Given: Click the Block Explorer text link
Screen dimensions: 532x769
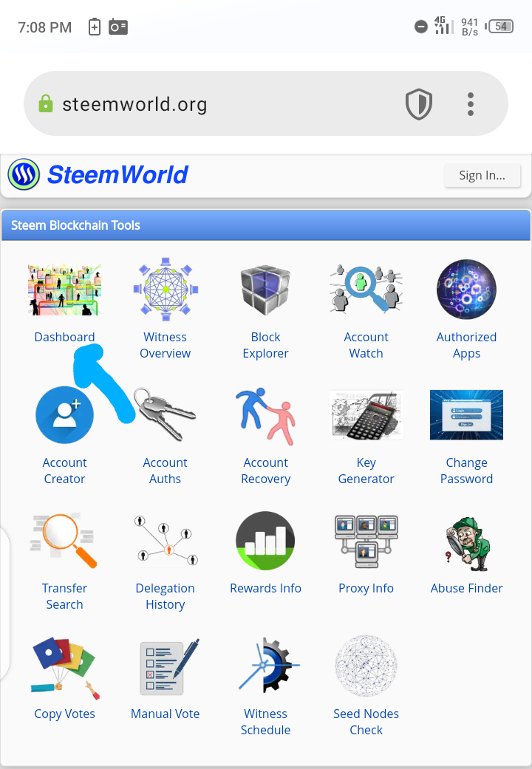Looking at the screenshot, I should tap(265, 345).
